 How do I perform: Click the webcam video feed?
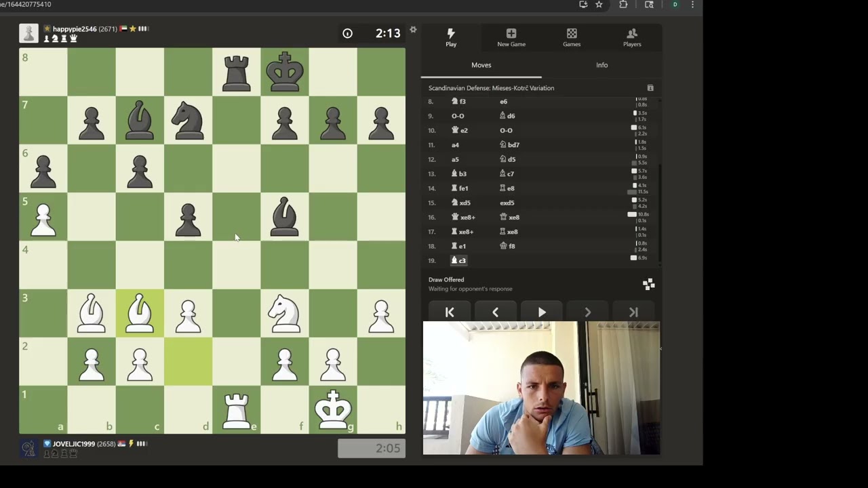tap(541, 388)
